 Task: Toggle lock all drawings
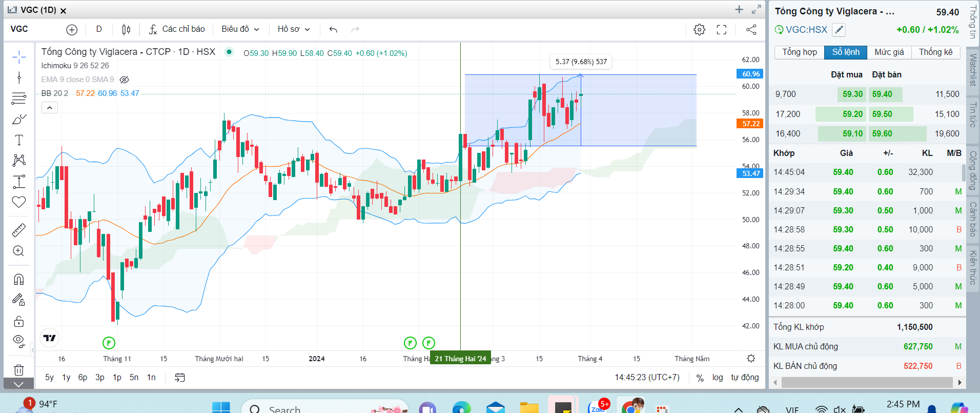pyautogui.click(x=19, y=321)
